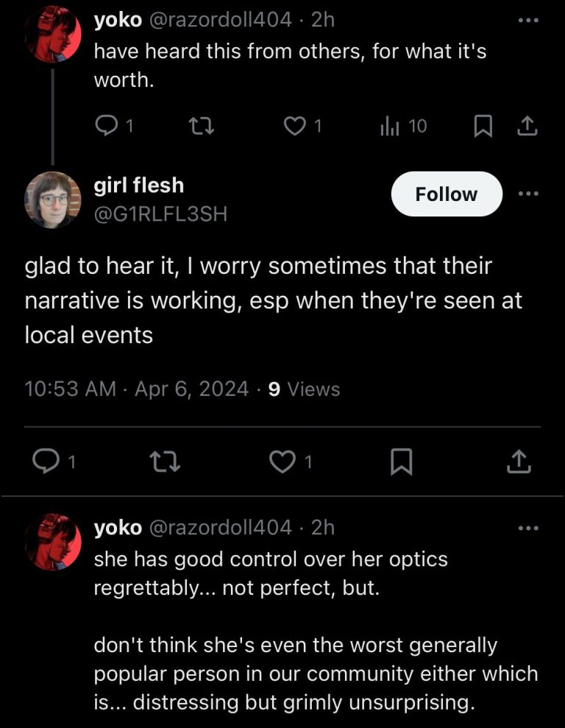Screen dimensions: 565x728
Task: Share girl flesh's main tweet
Action: [518, 462]
